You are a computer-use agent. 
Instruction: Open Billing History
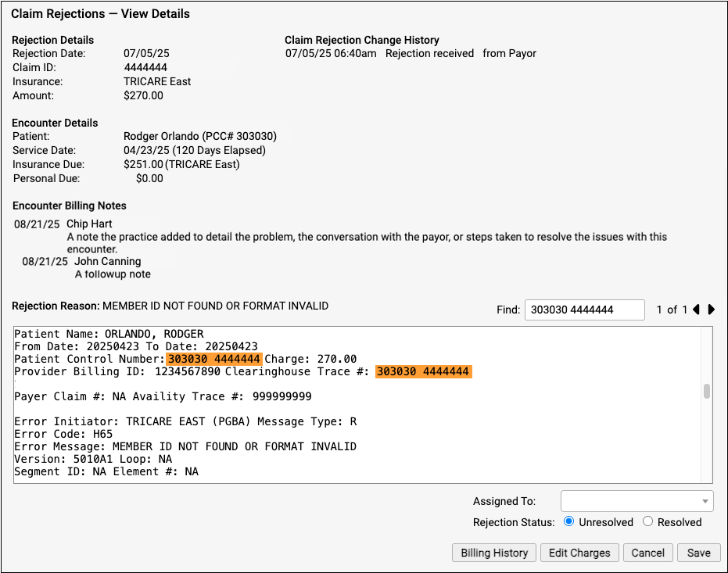(494, 553)
